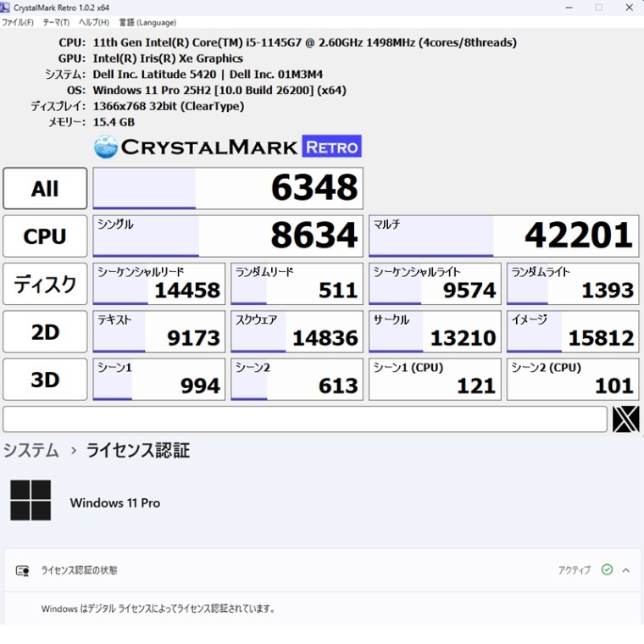Click the スクウェア 2D score 14836
The width and height of the screenshot is (644, 644).
click(x=297, y=331)
